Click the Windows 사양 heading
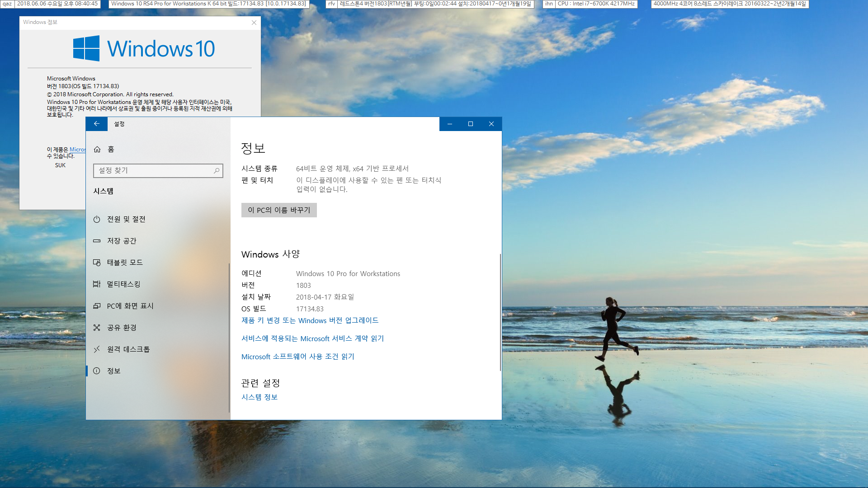 click(x=270, y=254)
